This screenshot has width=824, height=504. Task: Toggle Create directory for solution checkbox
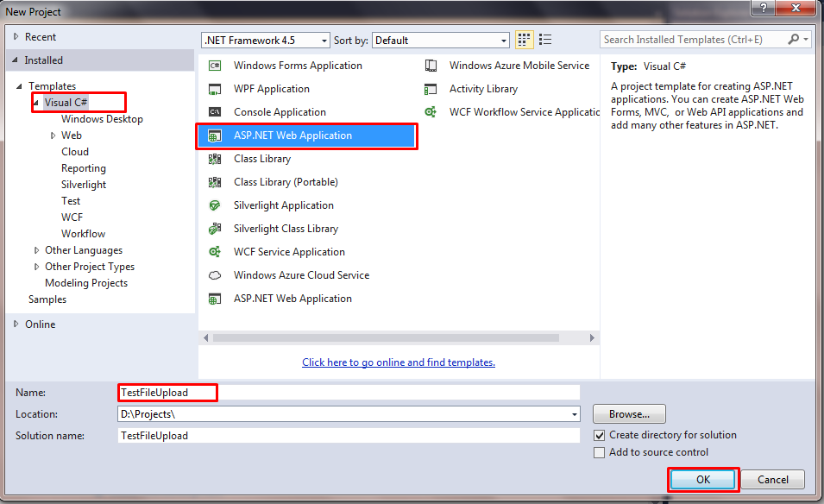pyautogui.click(x=599, y=435)
